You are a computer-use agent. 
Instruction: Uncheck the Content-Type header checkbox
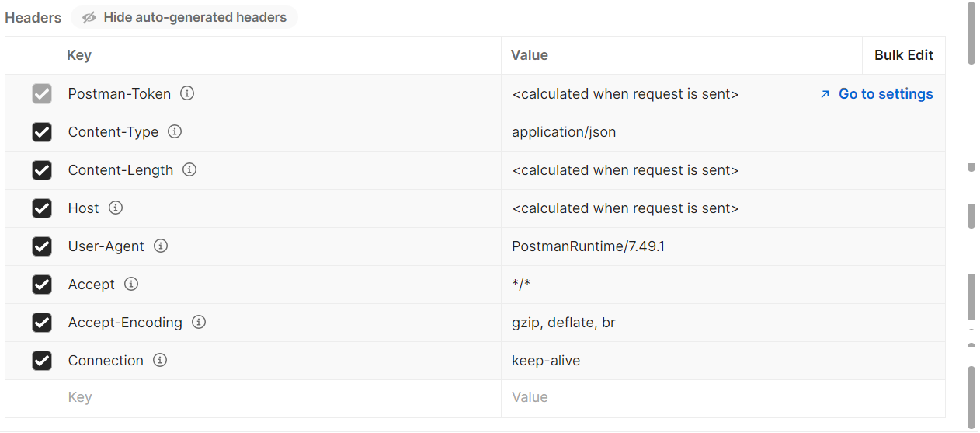(x=42, y=132)
